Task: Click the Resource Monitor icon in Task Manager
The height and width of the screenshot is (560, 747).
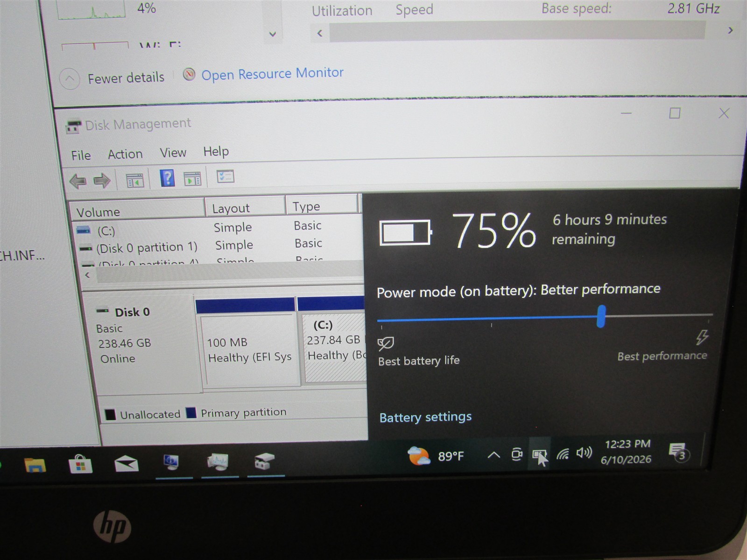Action: 189,74
